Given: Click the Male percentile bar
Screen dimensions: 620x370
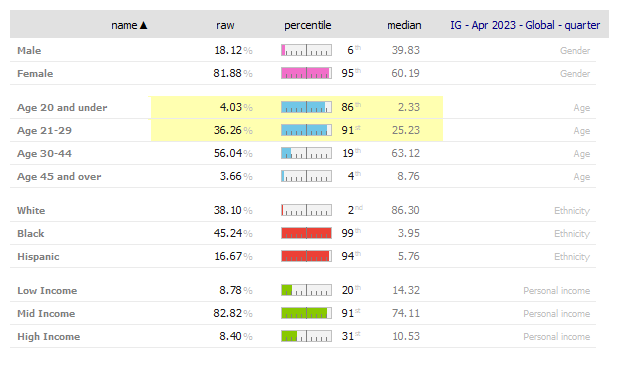Looking at the screenshot, I should (306, 50).
